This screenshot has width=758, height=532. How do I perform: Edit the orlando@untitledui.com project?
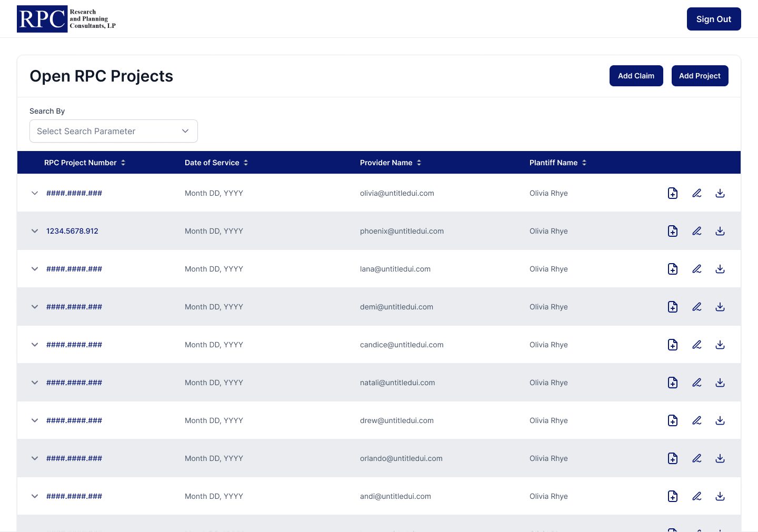tap(696, 458)
